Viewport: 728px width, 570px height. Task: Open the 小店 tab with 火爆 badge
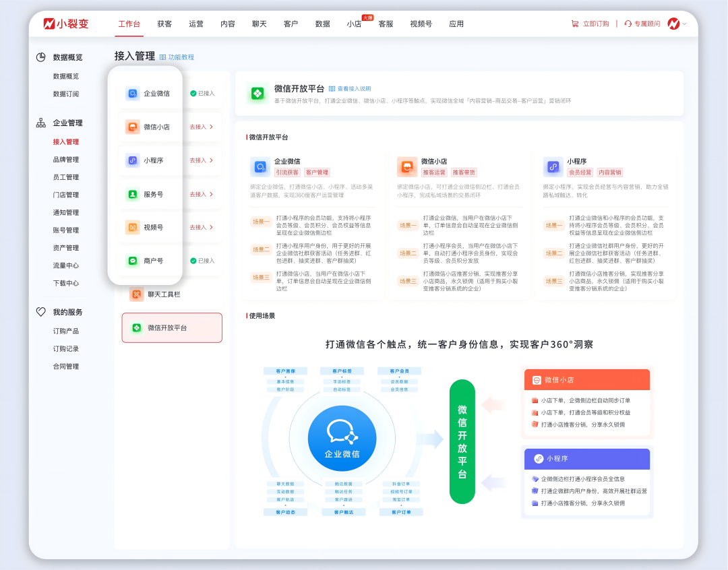(x=354, y=24)
